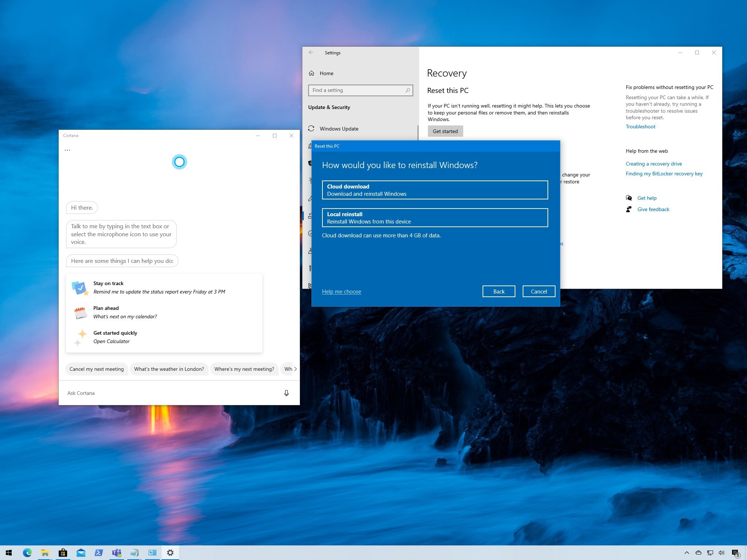Open Microsoft Teams from the taskbar
The image size is (747, 560).
(117, 553)
